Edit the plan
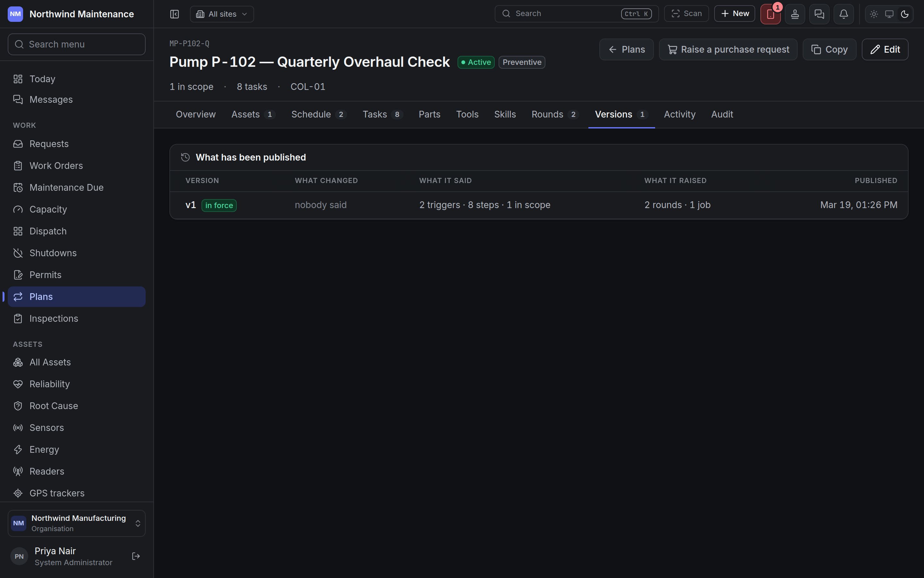This screenshot has height=578, width=924. point(885,49)
